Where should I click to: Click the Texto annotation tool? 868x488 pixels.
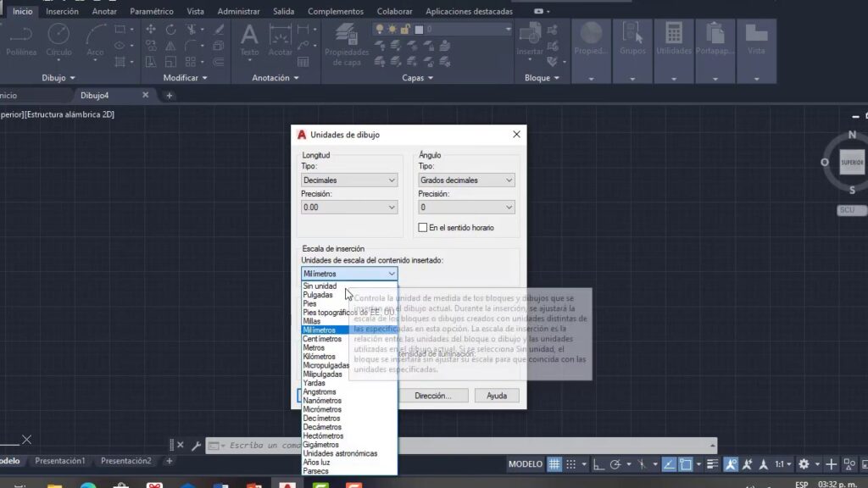tap(249, 39)
